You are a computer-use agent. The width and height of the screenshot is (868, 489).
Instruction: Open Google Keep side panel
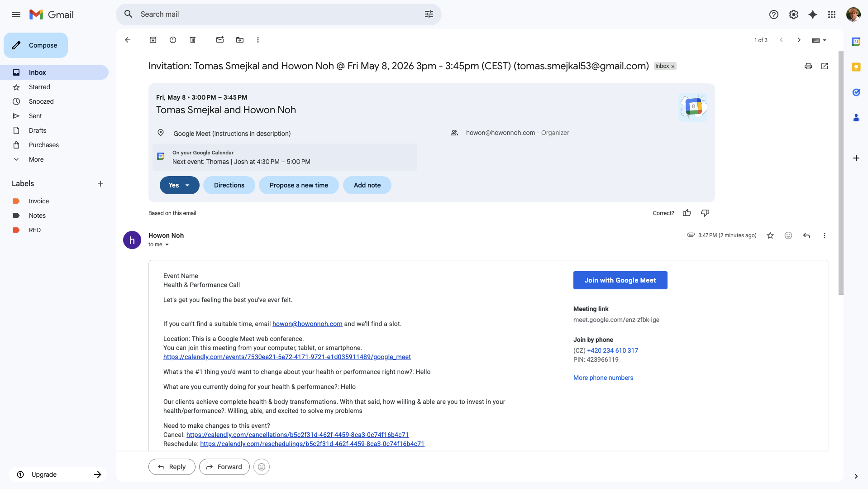click(856, 67)
